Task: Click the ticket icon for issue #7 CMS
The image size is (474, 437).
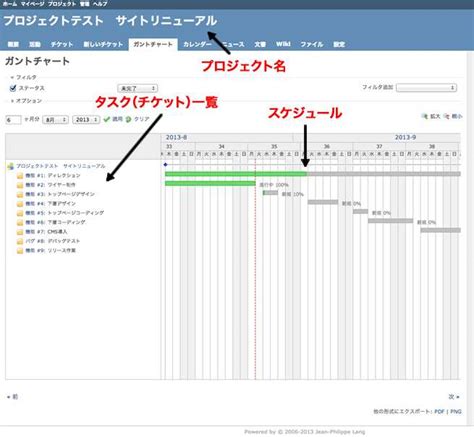Action: click(x=20, y=232)
